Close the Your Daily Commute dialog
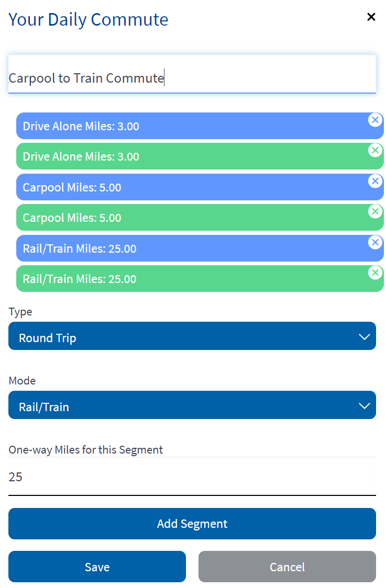 click(371, 17)
